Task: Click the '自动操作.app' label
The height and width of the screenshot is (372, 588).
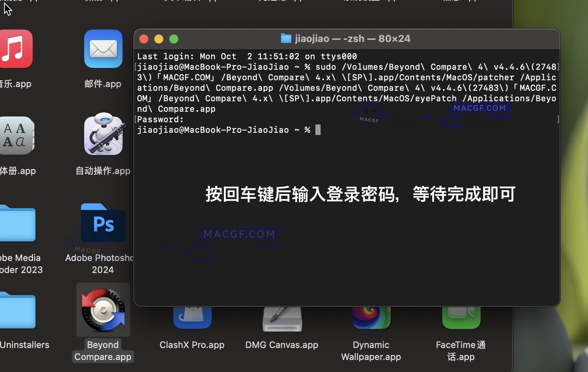Action: pos(103,171)
